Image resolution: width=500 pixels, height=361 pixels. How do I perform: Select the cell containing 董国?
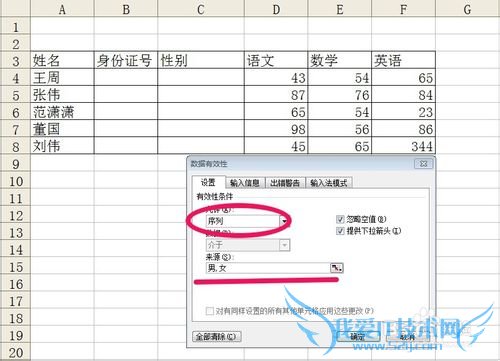pos(62,129)
